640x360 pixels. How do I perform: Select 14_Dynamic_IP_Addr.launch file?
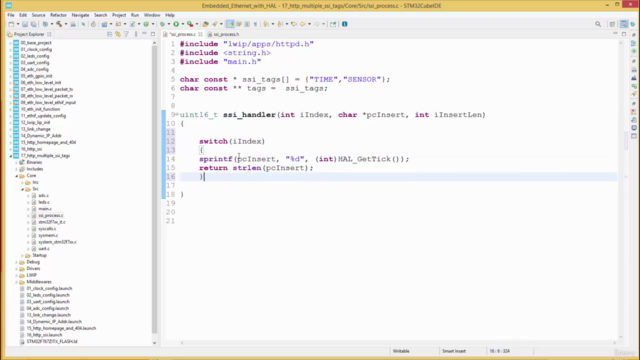click(x=54, y=322)
